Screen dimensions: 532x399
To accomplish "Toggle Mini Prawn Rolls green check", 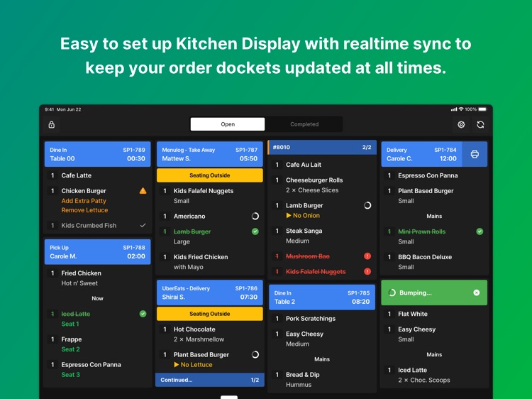I will click(x=480, y=231).
